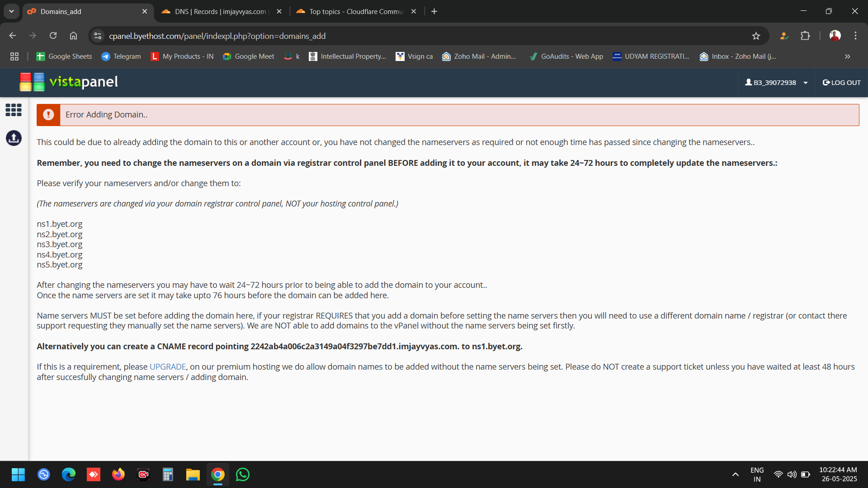Reload the current page

tap(53, 36)
